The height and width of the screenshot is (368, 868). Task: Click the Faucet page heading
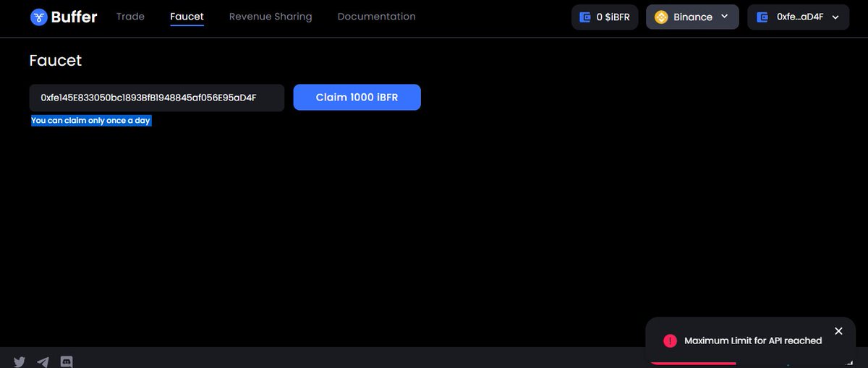click(55, 61)
